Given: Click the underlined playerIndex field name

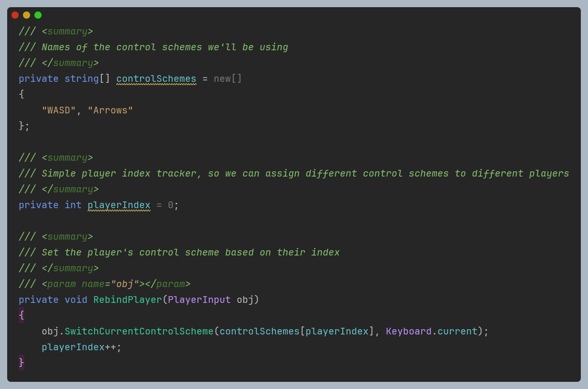Looking at the screenshot, I should tap(119, 205).
